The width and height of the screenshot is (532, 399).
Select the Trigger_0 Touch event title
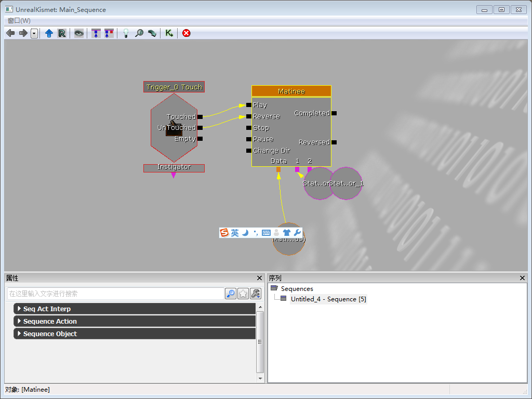tap(174, 87)
